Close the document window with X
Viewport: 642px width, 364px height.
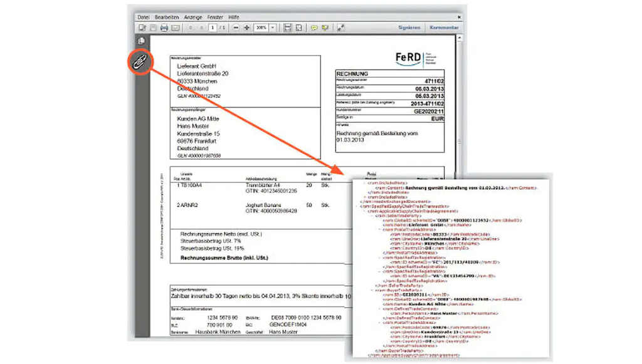coord(459,17)
